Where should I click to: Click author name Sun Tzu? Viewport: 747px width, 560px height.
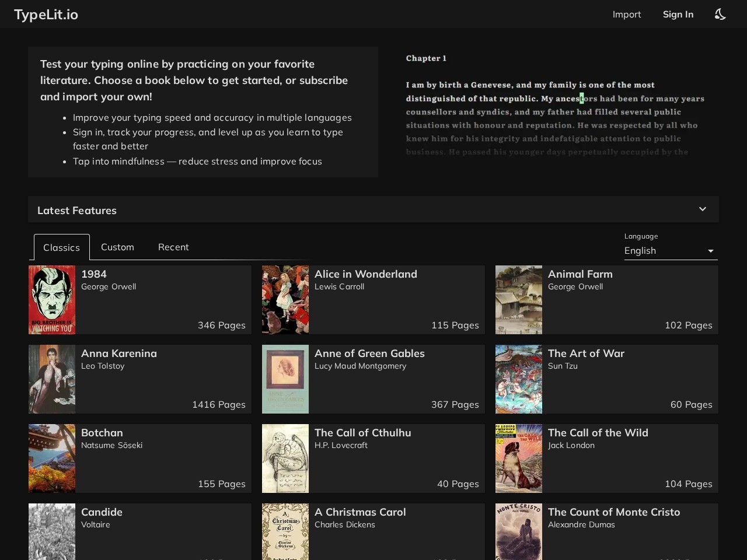click(x=563, y=366)
